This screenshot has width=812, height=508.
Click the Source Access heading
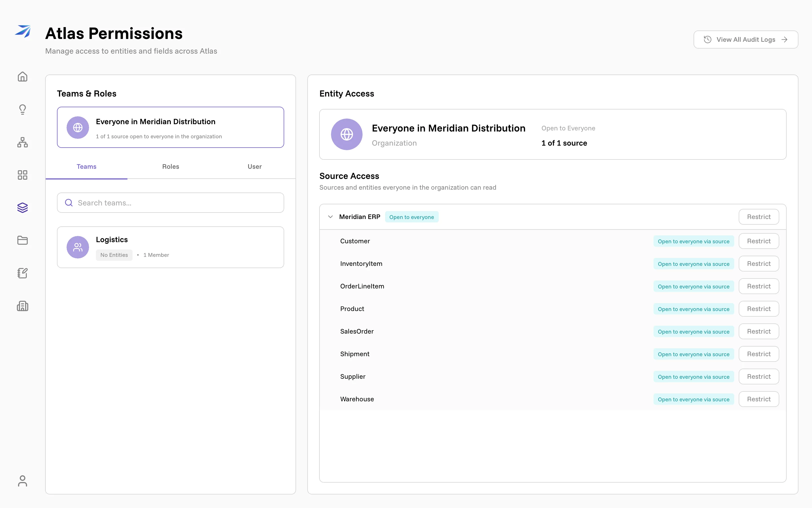pyautogui.click(x=349, y=176)
